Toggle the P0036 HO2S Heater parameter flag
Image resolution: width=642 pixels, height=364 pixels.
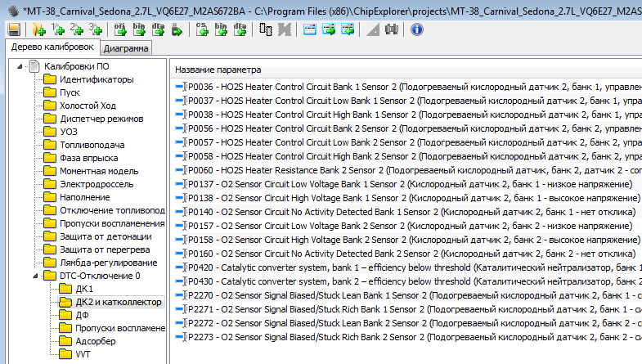coord(182,87)
